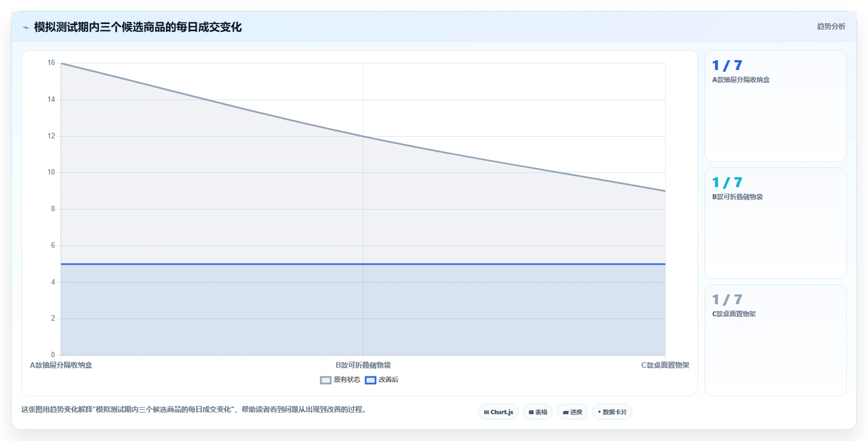Click the C款桌面置物架 x-axis label
Viewport: 868px width, 441px height.
pyautogui.click(x=665, y=365)
